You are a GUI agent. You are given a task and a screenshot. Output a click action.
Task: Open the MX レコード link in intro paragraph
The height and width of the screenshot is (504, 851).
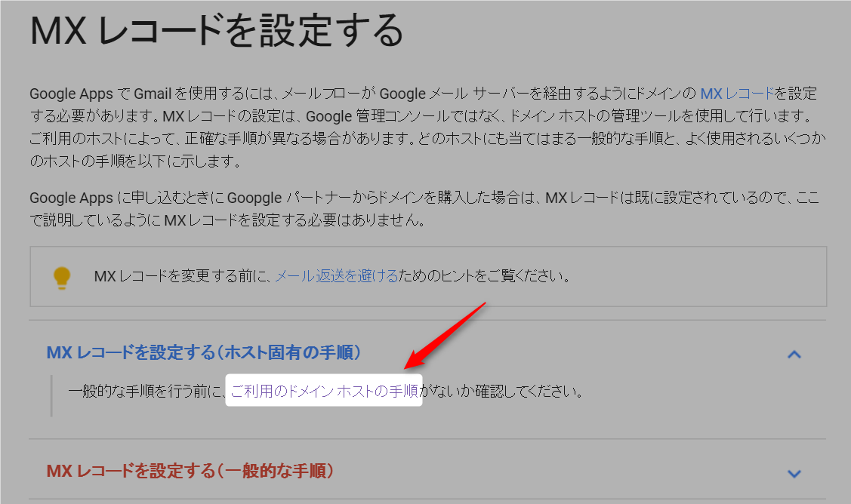736,94
